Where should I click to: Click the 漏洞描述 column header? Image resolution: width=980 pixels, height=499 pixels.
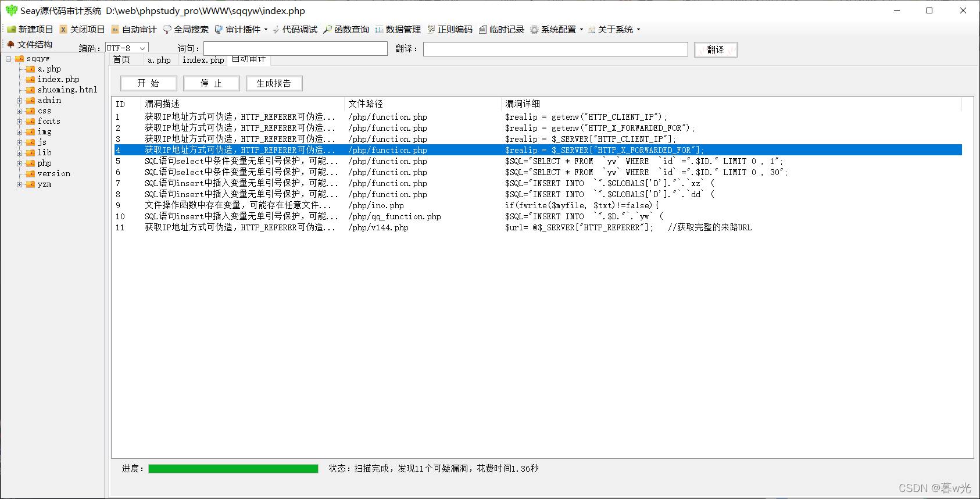pyautogui.click(x=243, y=104)
